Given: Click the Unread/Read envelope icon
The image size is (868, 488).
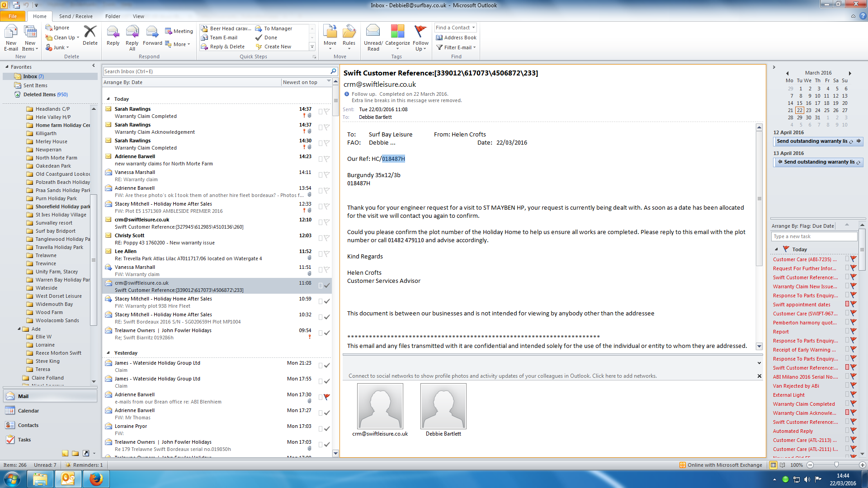Looking at the screenshot, I should [x=373, y=32].
